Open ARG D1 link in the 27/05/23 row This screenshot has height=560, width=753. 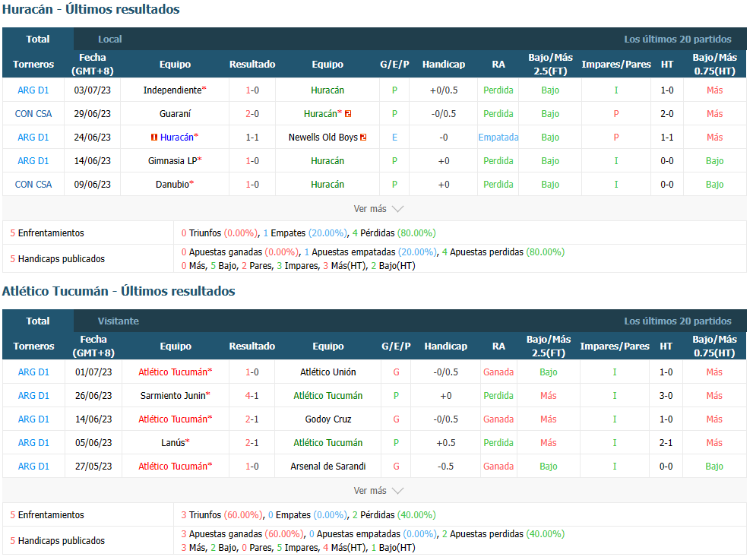pos(33,467)
